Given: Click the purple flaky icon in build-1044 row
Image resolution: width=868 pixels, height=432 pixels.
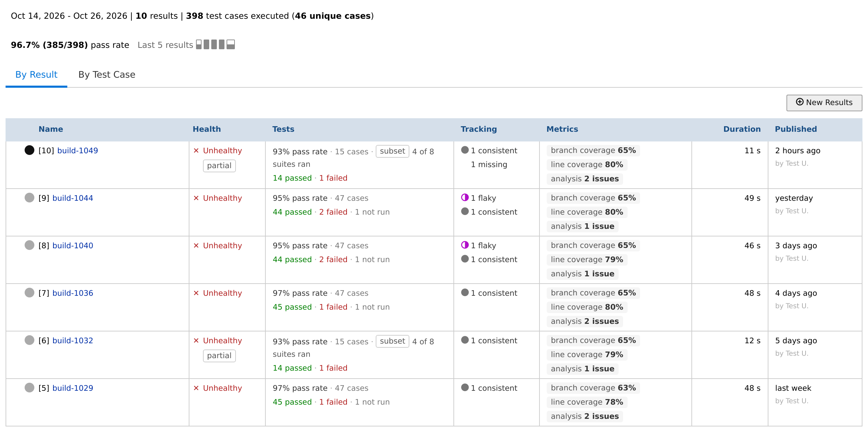Looking at the screenshot, I should pos(465,197).
